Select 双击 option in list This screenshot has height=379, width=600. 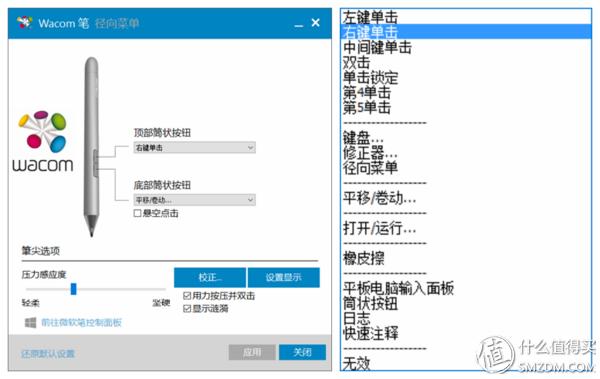[356, 62]
